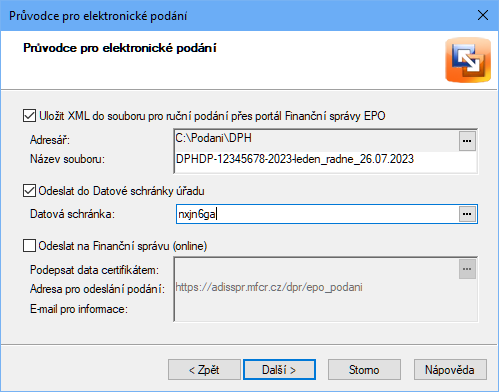
Task: Click the Podepsat data certifikátem field
Action: click(x=317, y=269)
